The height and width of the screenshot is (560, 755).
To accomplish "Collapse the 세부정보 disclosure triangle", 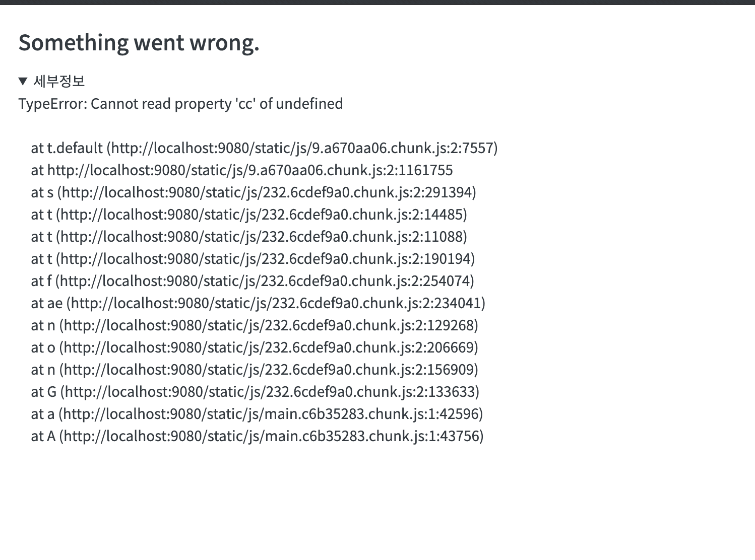I will point(23,81).
